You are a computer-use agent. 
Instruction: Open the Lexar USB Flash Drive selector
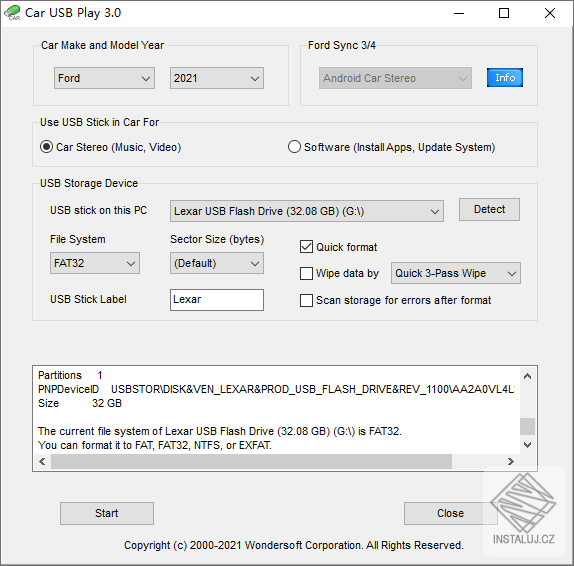pyautogui.click(x=307, y=211)
